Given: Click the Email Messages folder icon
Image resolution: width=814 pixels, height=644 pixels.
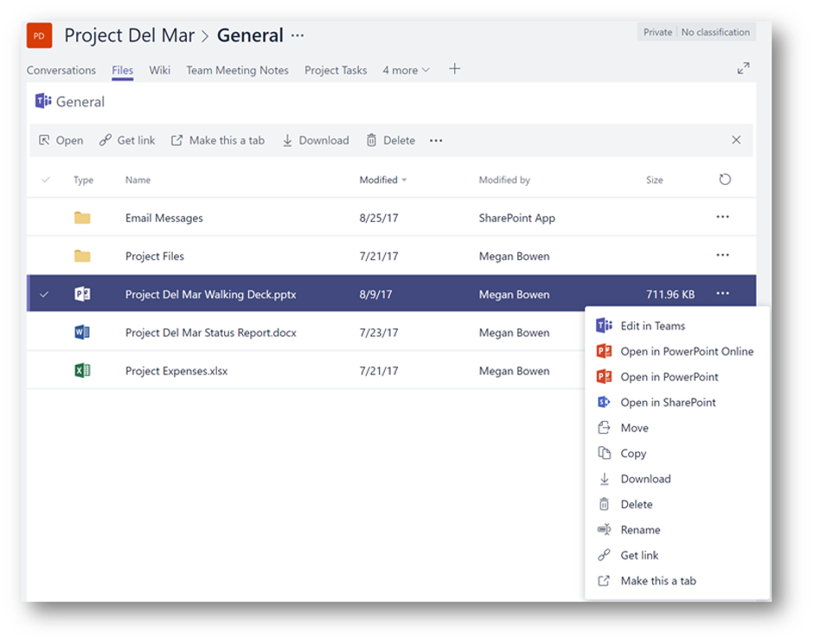Looking at the screenshot, I should [x=82, y=218].
